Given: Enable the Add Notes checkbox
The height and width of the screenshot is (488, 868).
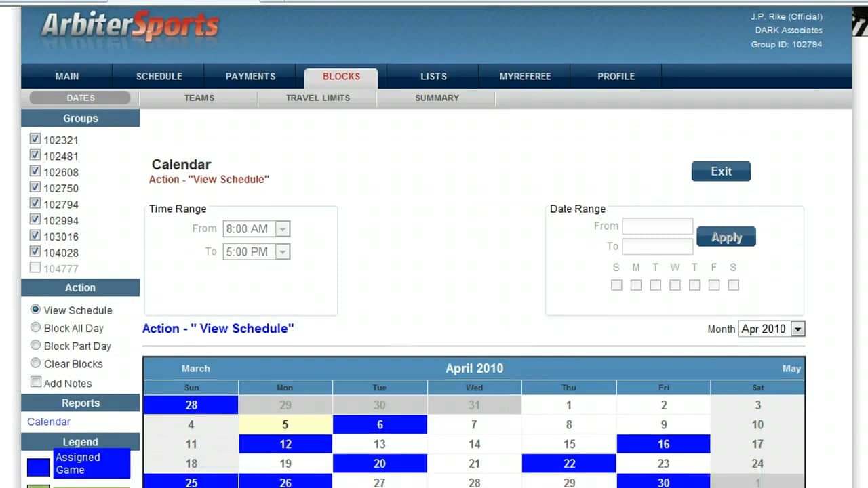Looking at the screenshot, I should [36, 382].
